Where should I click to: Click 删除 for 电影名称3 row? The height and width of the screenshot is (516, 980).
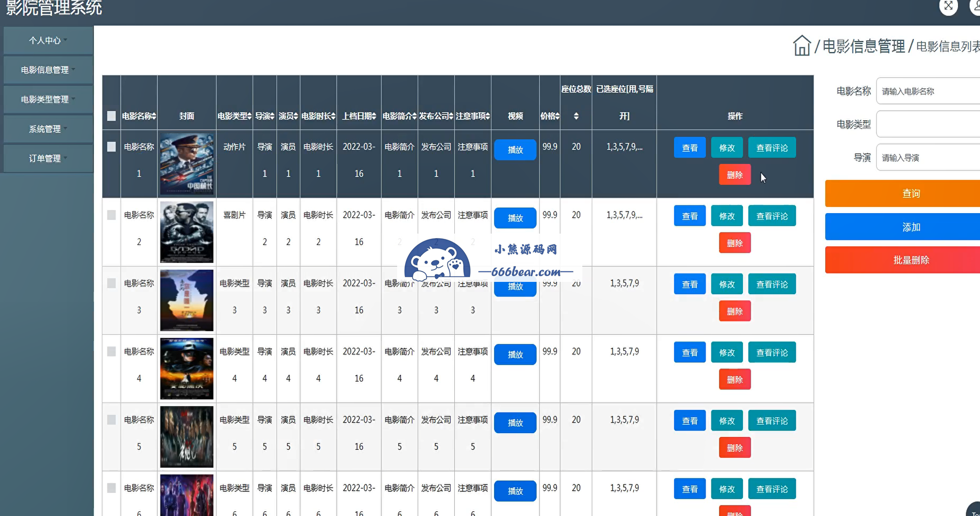point(735,311)
